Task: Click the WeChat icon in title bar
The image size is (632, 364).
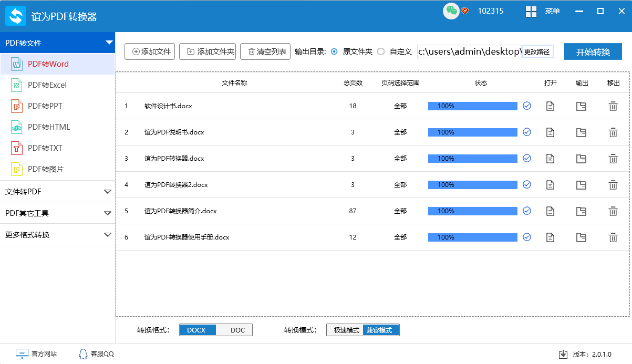Action: pyautogui.click(x=451, y=11)
